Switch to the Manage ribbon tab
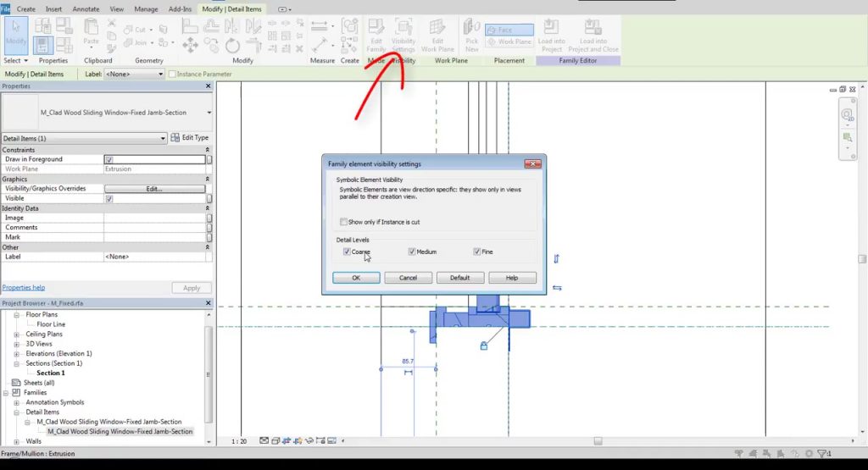868x470 pixels. click(x=146, y=8)
